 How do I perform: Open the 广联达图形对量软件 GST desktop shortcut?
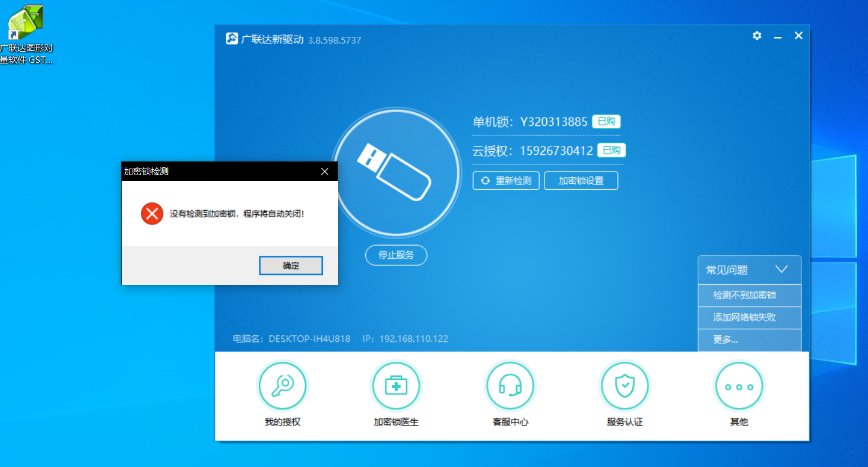pos(26,34)
